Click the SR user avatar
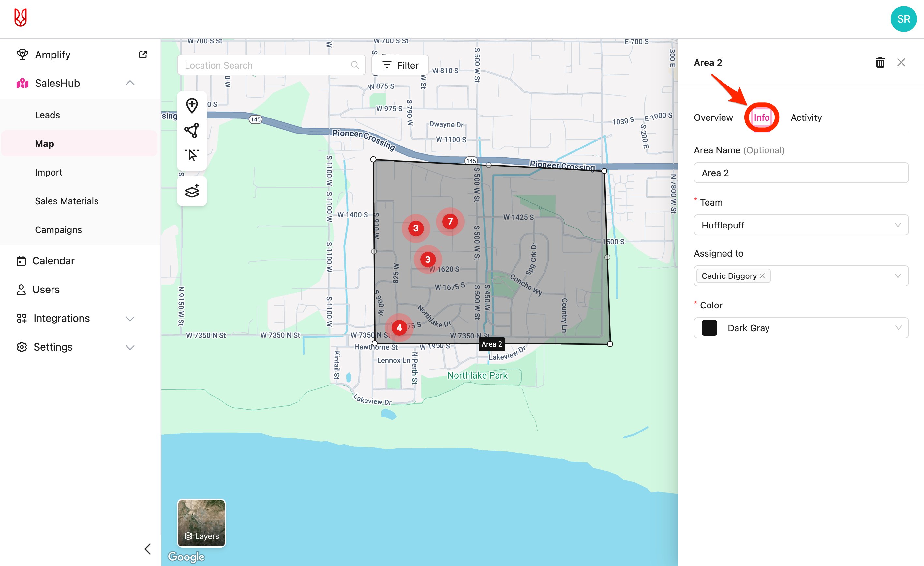 903,19
